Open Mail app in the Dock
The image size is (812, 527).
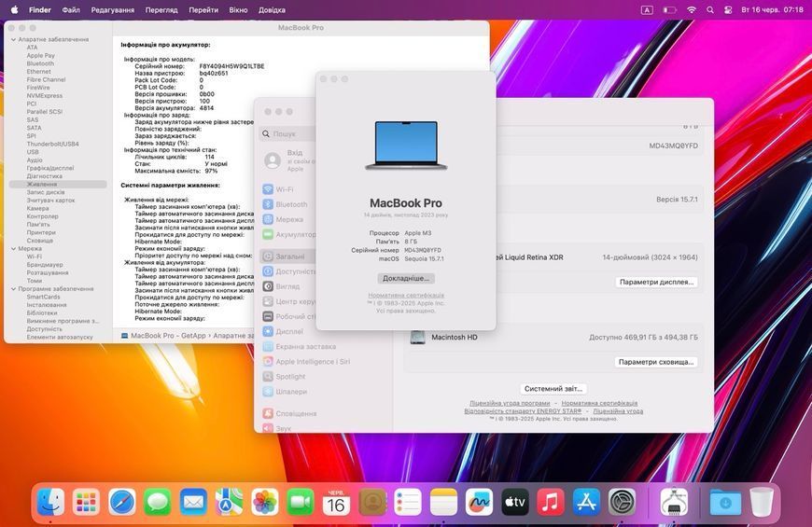(193, 502)
